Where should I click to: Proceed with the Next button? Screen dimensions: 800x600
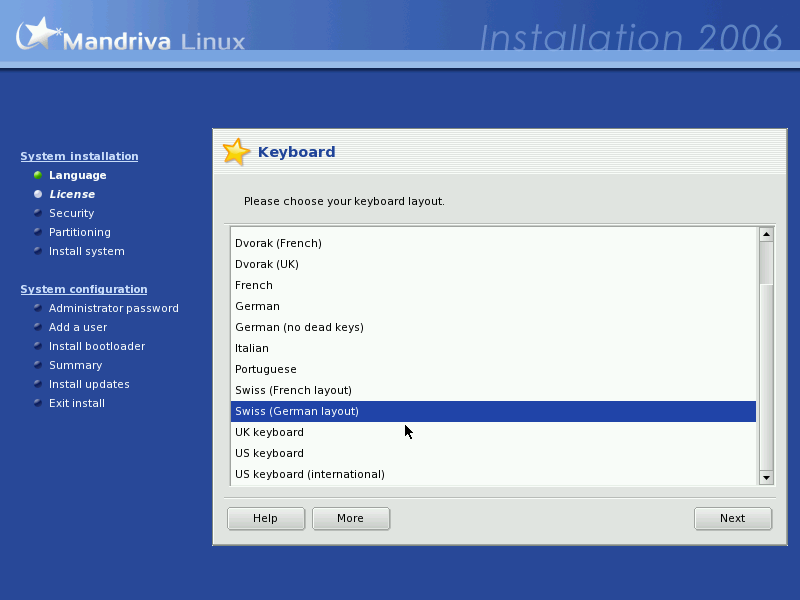point(733,518)
